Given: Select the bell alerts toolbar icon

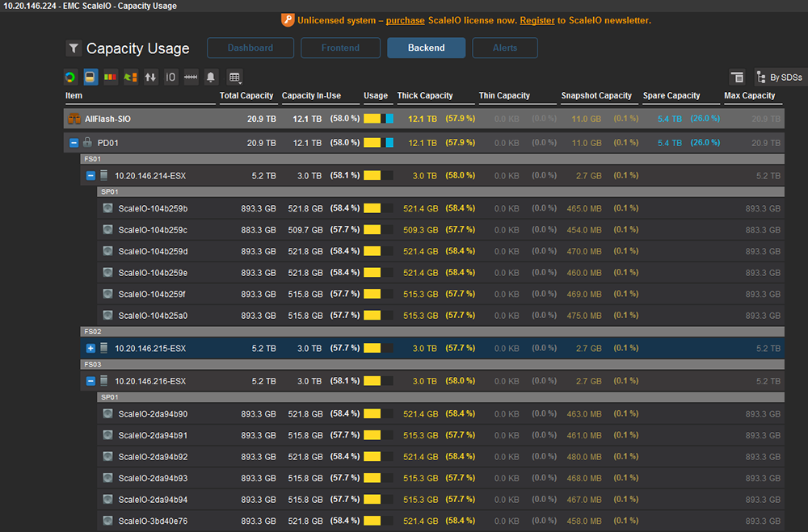Looking at the screenshot, I should point(211,77).
